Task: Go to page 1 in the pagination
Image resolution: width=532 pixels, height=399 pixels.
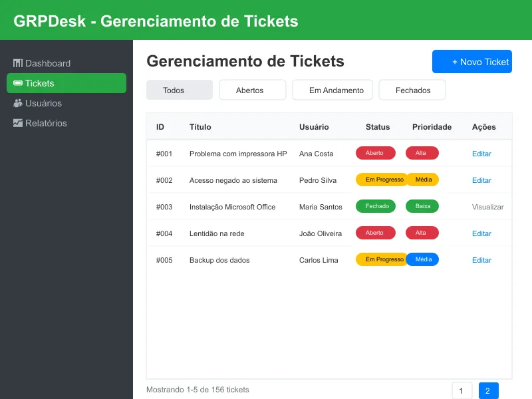Action: click(x=462, y=390)
